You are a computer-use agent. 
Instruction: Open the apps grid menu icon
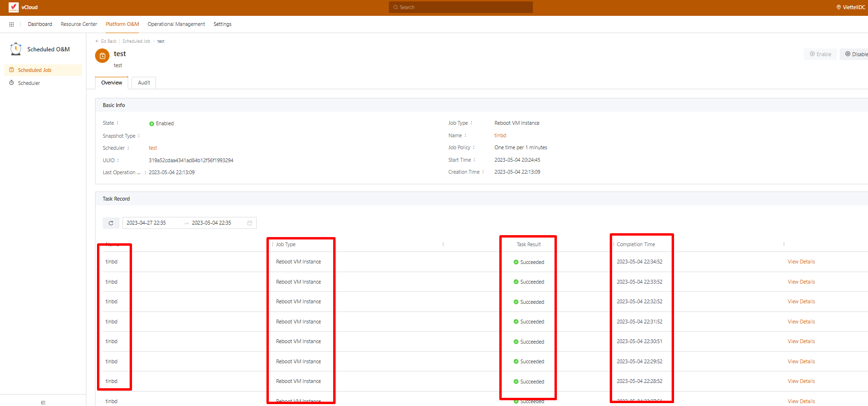coord(12,24)
